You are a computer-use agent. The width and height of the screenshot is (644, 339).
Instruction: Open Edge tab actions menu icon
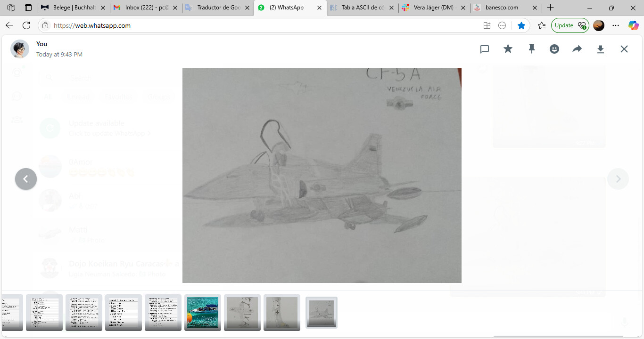coord(28,8)
